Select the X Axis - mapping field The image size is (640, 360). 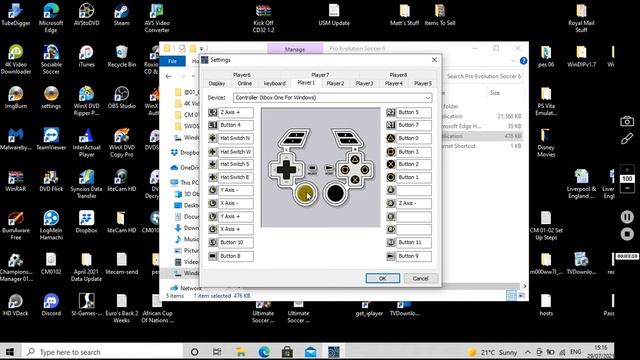236,203
